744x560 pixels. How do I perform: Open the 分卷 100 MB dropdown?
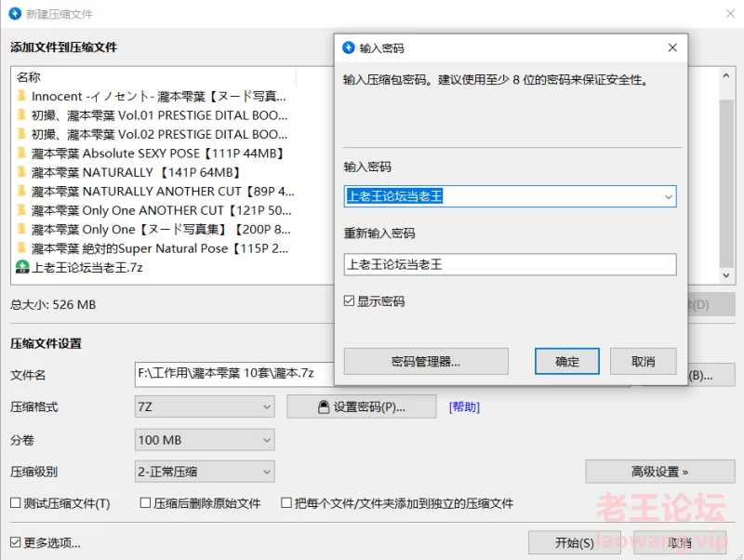(205, 440)
